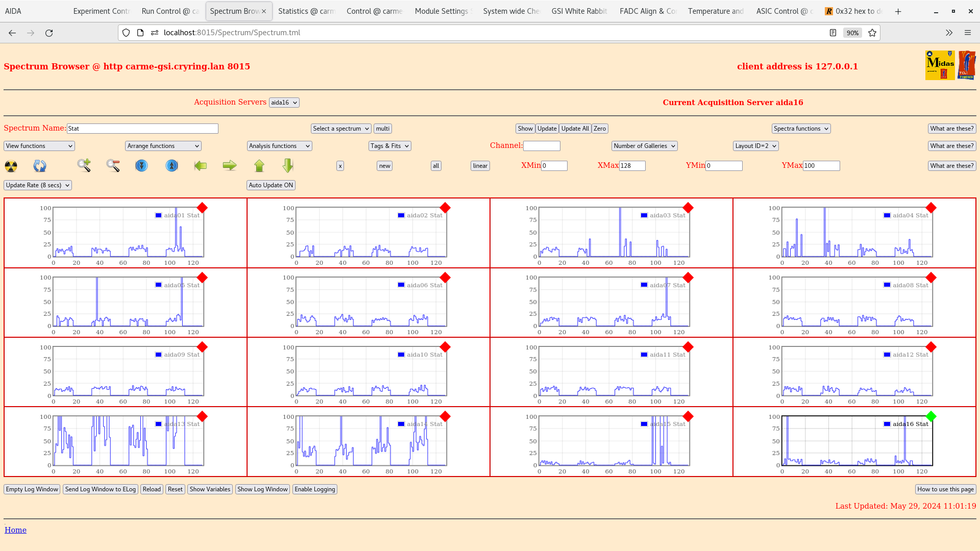Image resolution: width=980 pixels, height=551 pixels.
Task: Click the blue circle down-arrows icon
Action: point(141,166)
